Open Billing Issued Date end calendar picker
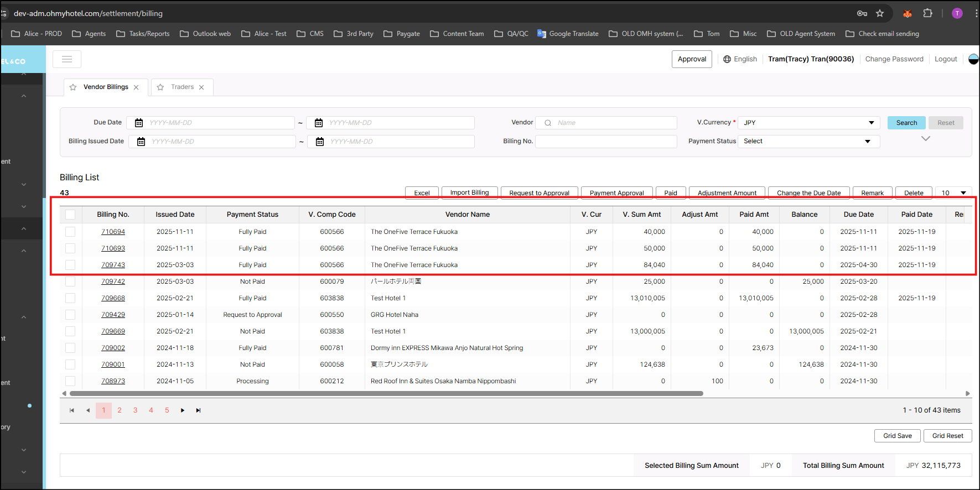The height and width of the screenshot is (490, 980). [320, 142]
